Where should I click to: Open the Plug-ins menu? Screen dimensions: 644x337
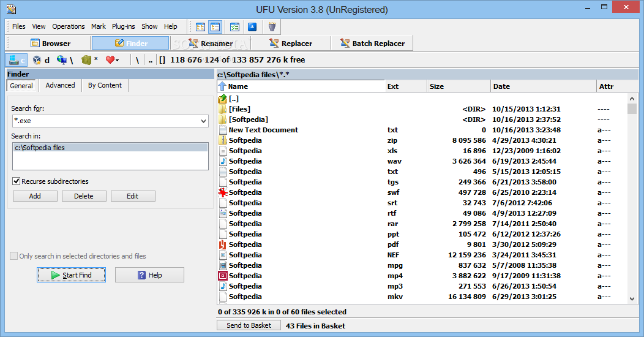[x=123, y=26]
